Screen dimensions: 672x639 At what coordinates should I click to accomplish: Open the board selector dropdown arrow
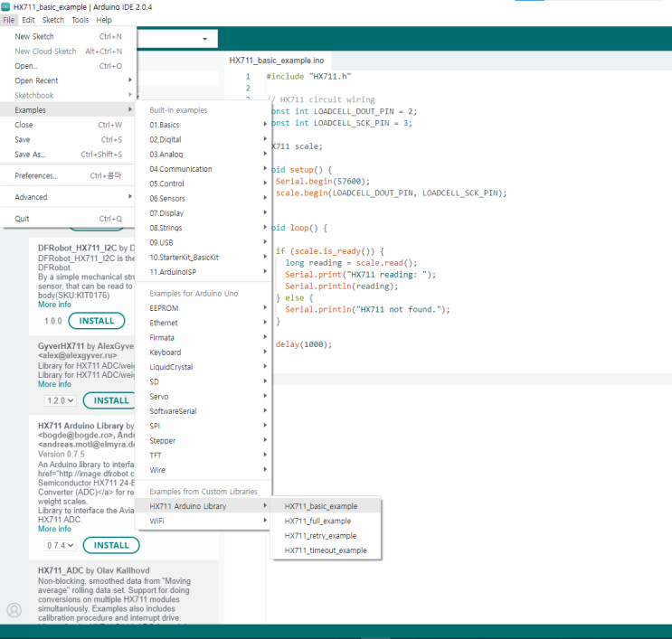click(205, 39)
